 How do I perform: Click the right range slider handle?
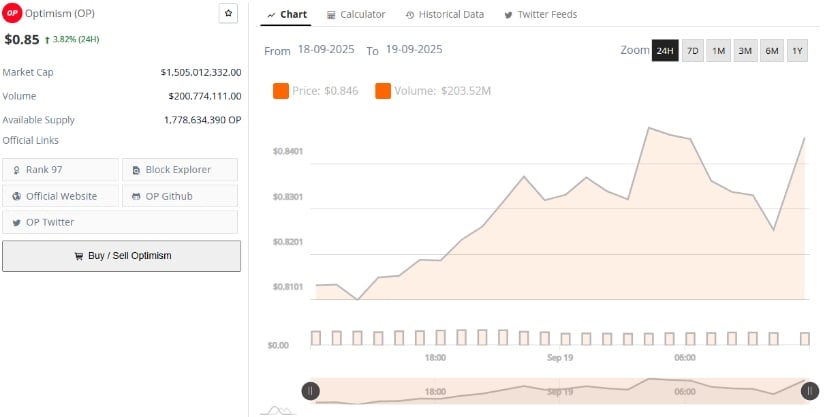810,391
